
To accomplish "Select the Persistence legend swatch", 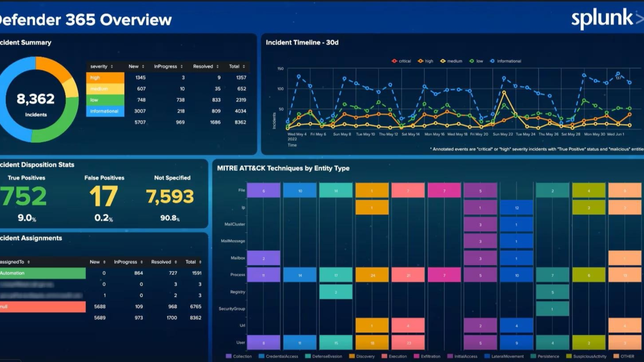I will [x=533, y=356].
